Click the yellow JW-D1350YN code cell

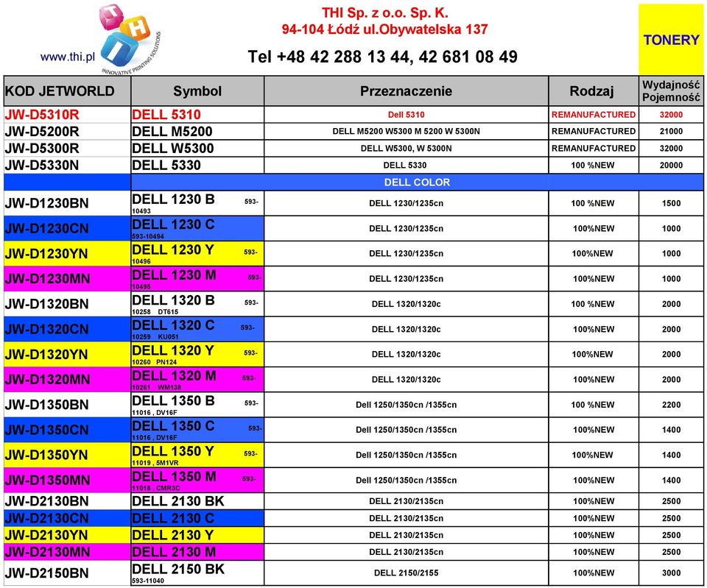[x=67, y=455]
